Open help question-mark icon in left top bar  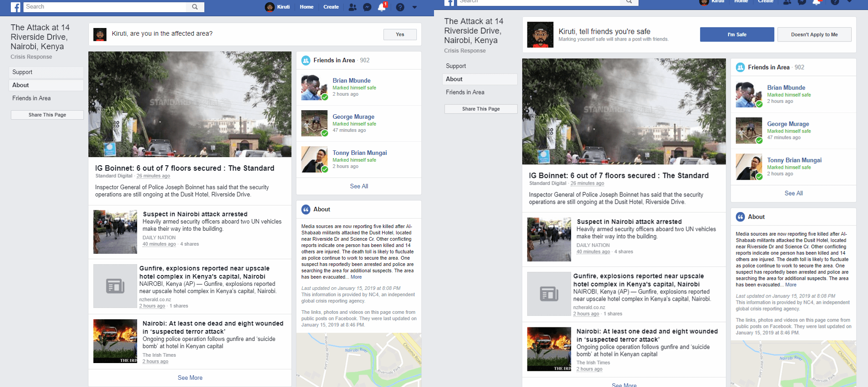coord(400,7)
